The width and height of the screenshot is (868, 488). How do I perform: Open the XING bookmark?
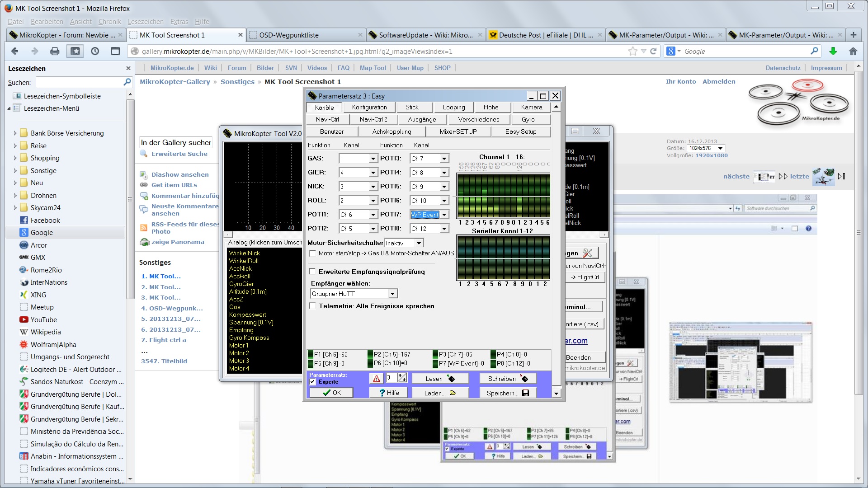(38, 295)
